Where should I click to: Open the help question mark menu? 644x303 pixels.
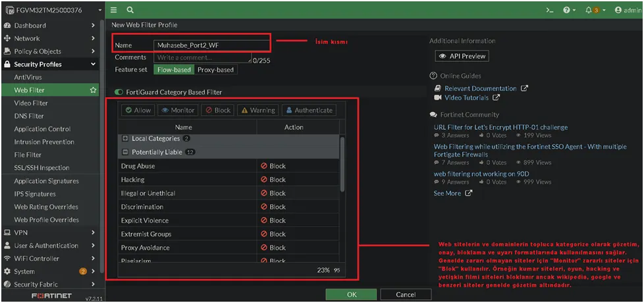tap(569, 11)
